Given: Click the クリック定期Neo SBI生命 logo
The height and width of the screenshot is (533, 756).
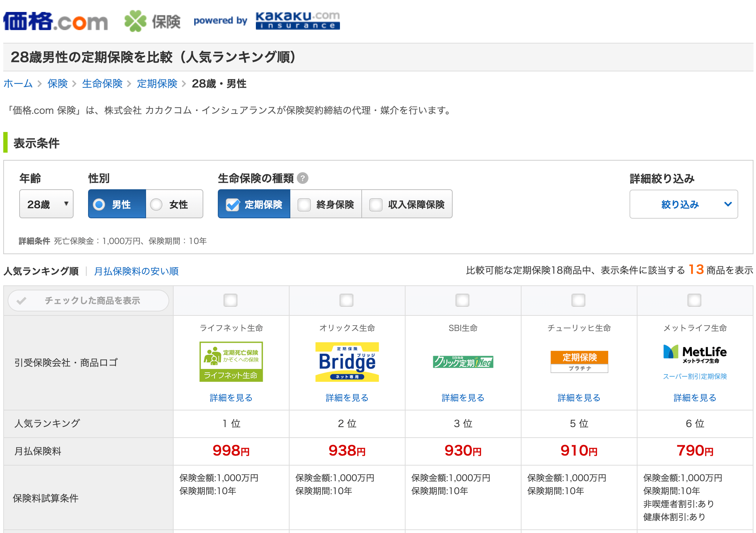Looking at the screenshot, I should (x=463, y=361).
